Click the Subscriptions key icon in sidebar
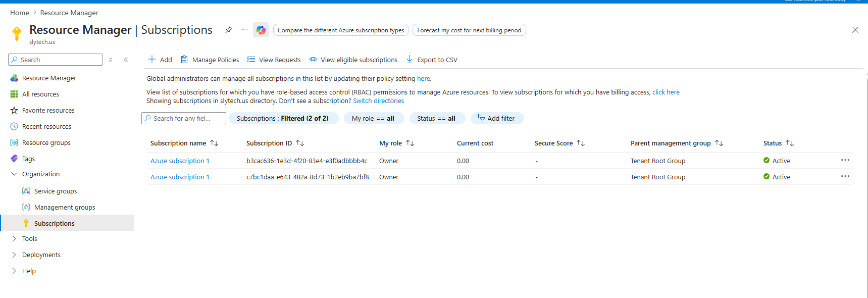Viewport: 868px width, 298px height. click(26, 223)
